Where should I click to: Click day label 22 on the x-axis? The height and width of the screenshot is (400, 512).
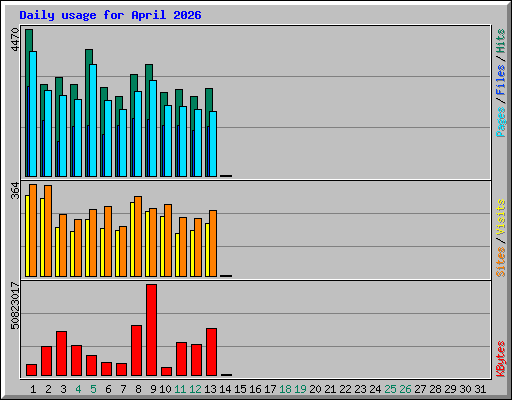(345, 389)
